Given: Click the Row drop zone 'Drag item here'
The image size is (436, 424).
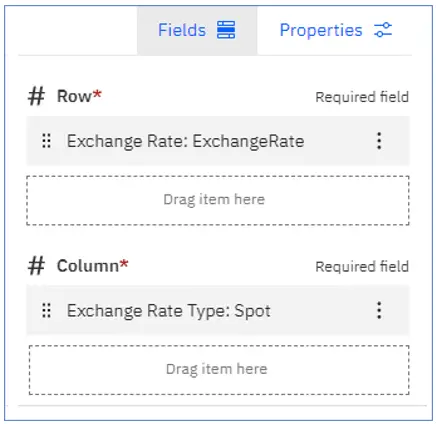Looking at the screenshot, I should click(218, 200).
